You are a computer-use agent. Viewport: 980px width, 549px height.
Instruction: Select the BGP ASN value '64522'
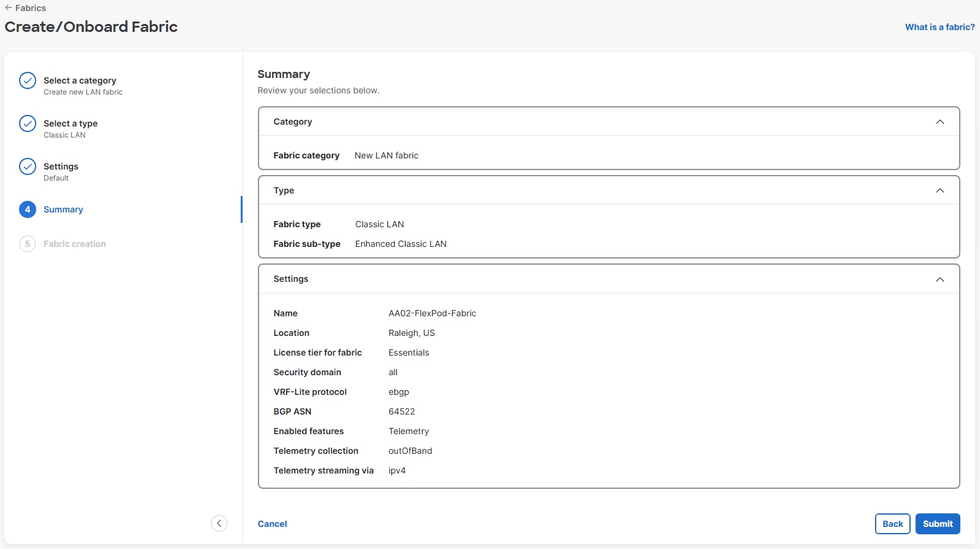click(402, 411)
